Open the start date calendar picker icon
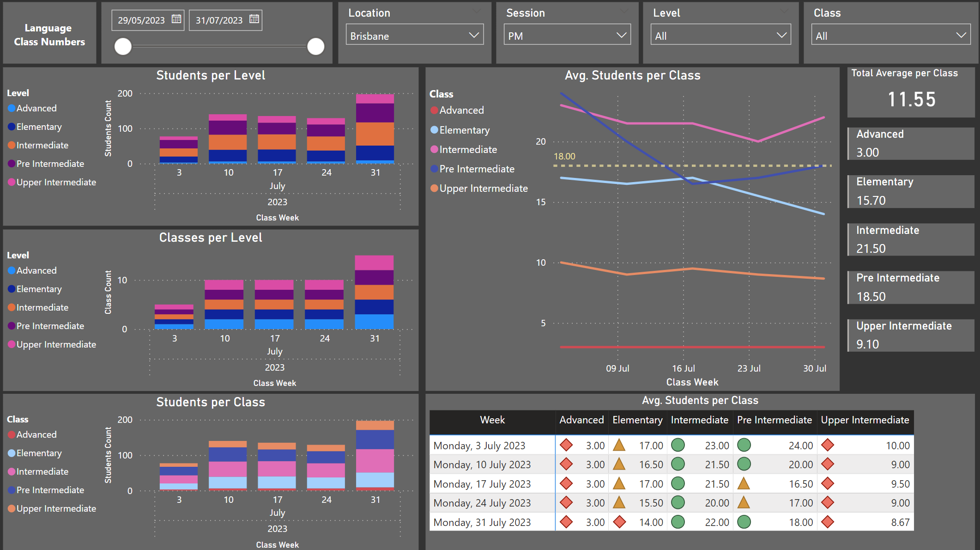The height and width of the screenshot is (550, 980). 176,19
